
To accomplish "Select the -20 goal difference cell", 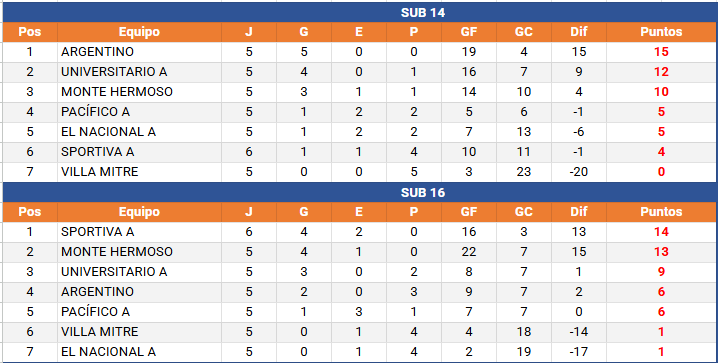I will [579, 172].
